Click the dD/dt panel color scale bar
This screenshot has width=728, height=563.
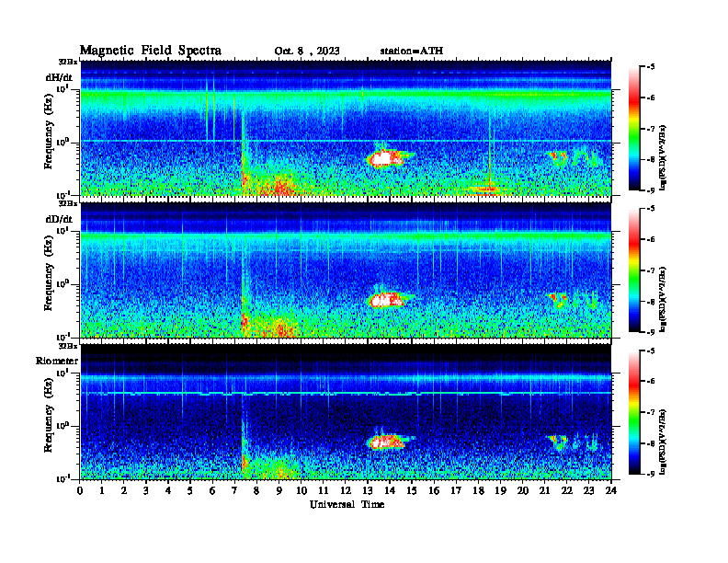pyautogui.click(x=634, y=270)
